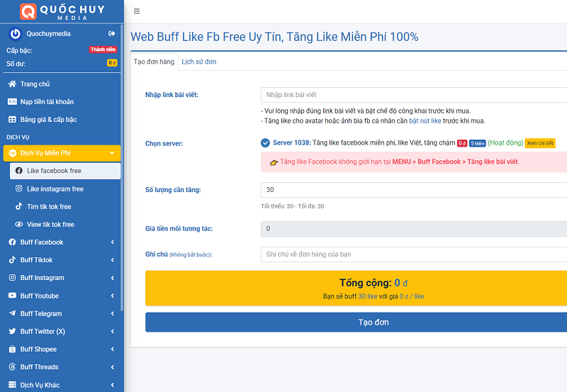Screen dimensions: 567x392
Task: Click the Instagram icon in Like instagram free
Action: (19, 189)
